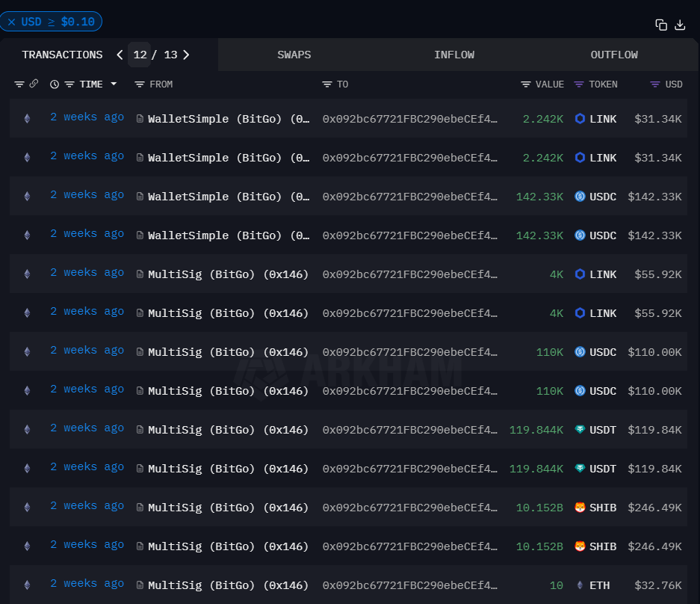Viewport: 700px width, 604px height.
Task: Click the download export icon at top right
Action: [x=680, y=25]
